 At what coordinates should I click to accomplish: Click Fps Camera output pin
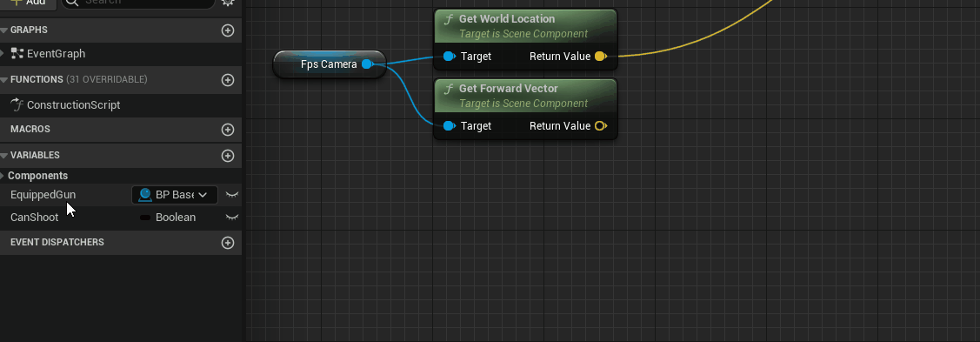coord(368,64)
